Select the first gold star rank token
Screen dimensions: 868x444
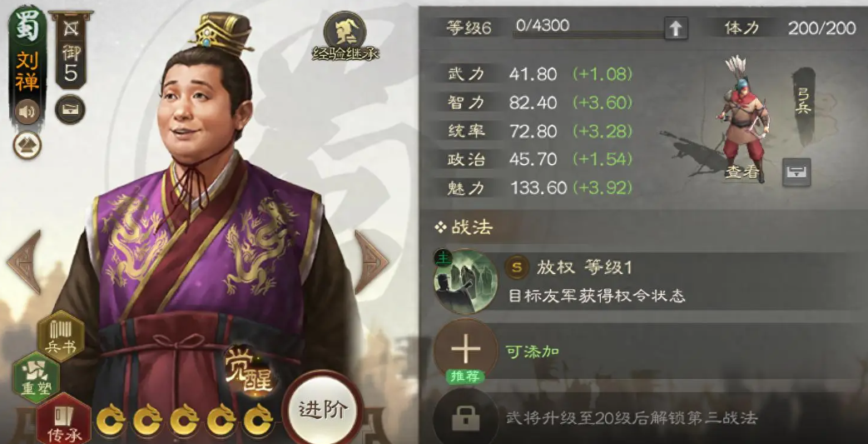click(x=112, y=422)
